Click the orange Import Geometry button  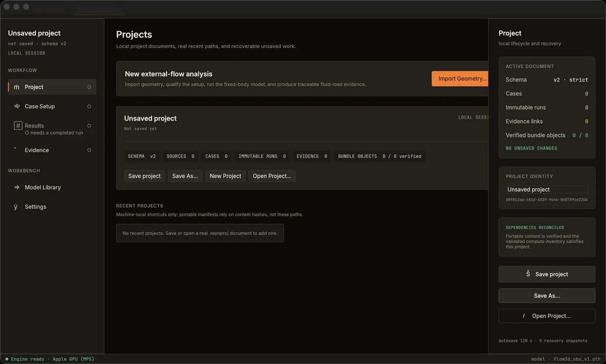460,79
